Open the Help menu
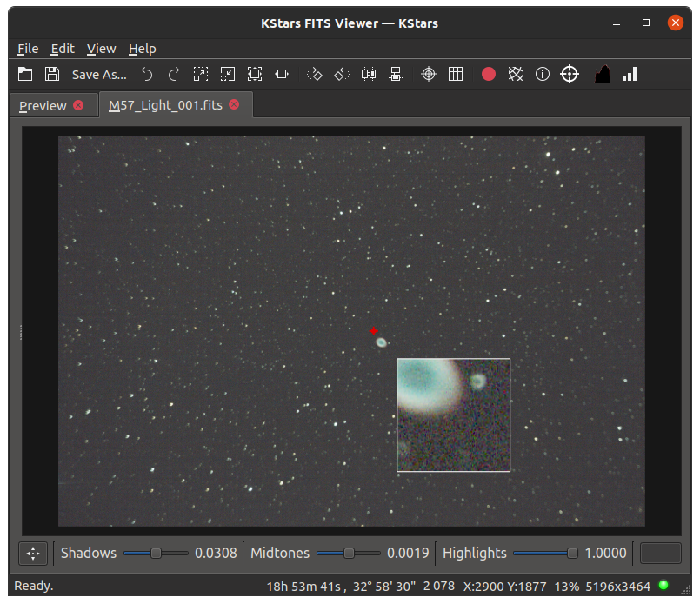 click(x=143, y=49)
